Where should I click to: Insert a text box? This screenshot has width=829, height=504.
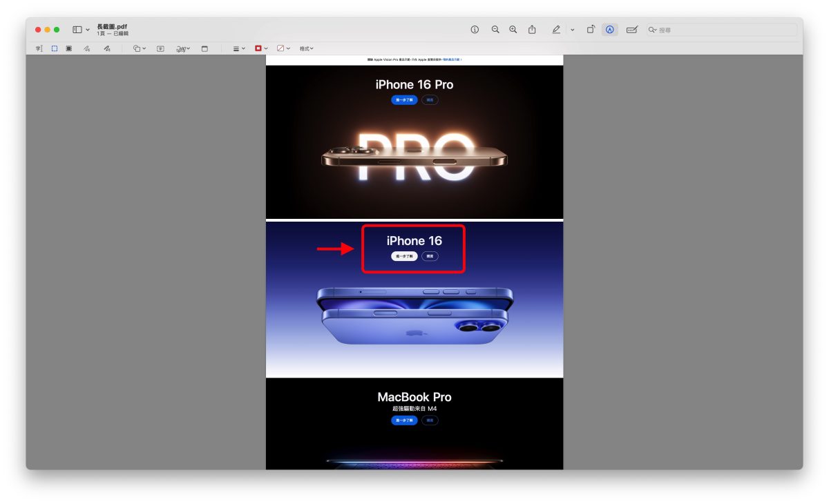(x=160, y=48)
